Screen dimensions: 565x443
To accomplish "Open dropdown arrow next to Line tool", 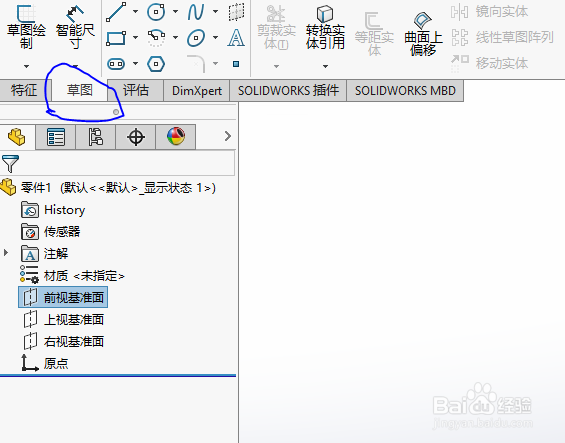I will (135, 12).
